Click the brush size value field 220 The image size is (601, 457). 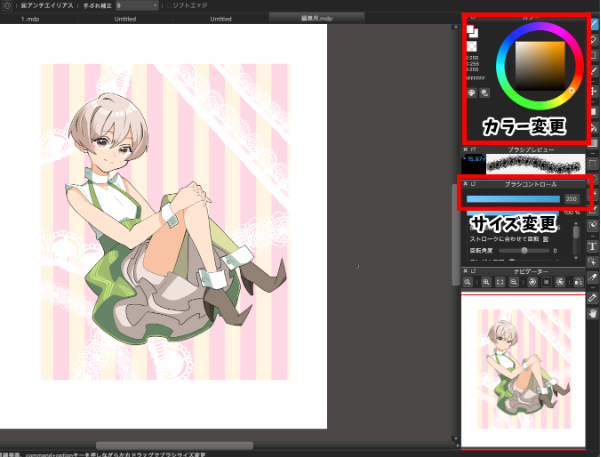click(x=571, y=199)
